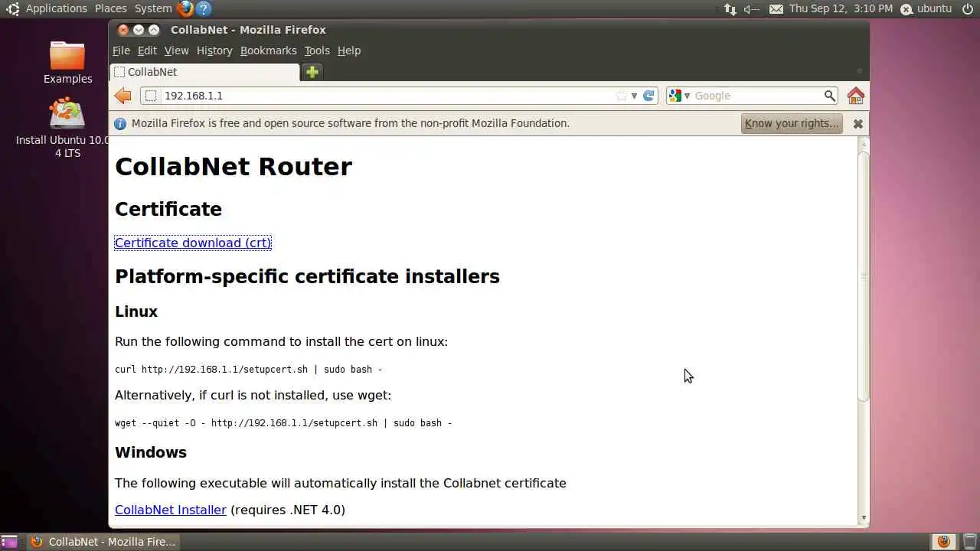Open the Tools menu

[317, 51]
